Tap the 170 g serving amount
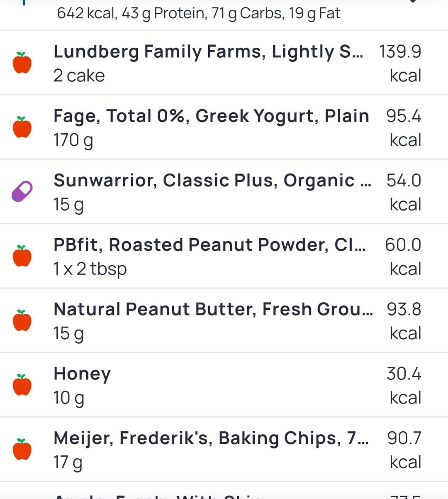Image resolution: width=448 pixels, height=499 pixels. [x=73, y=140]
